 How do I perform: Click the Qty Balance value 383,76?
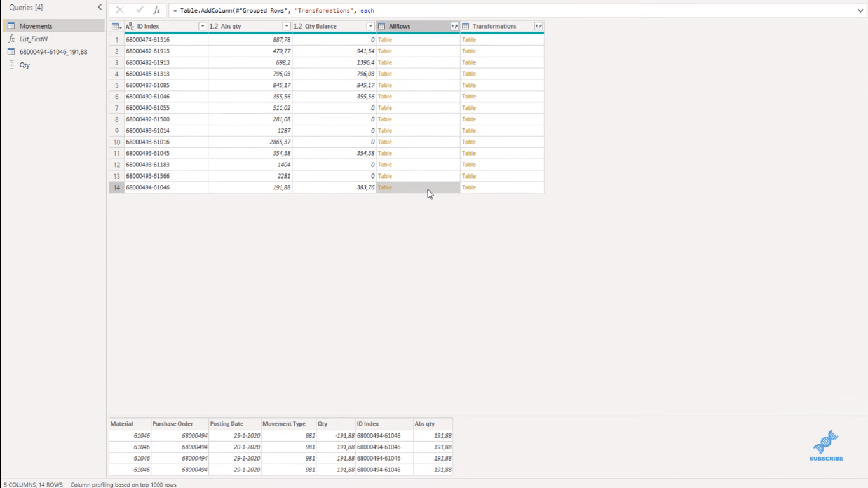point(365,187)
